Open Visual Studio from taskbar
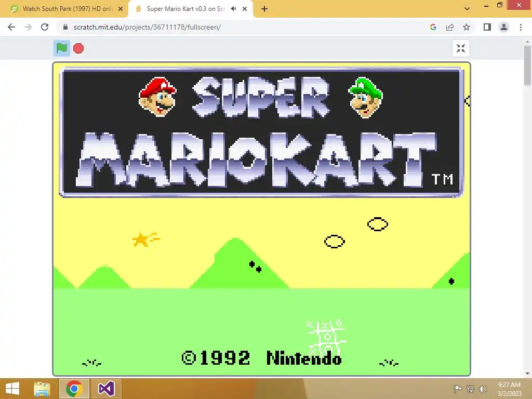This screenshot has height=399, width=532. 106,389
